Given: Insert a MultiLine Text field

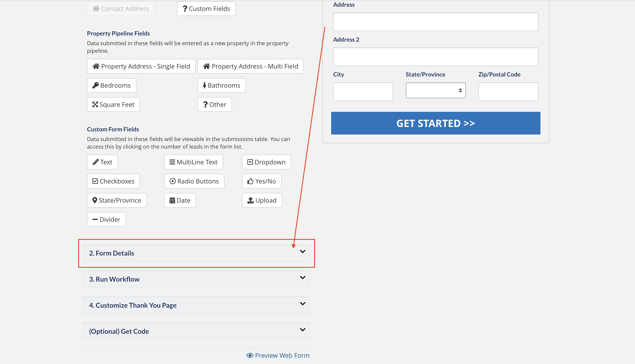Looking at the screenshot, I should [194, 162].
